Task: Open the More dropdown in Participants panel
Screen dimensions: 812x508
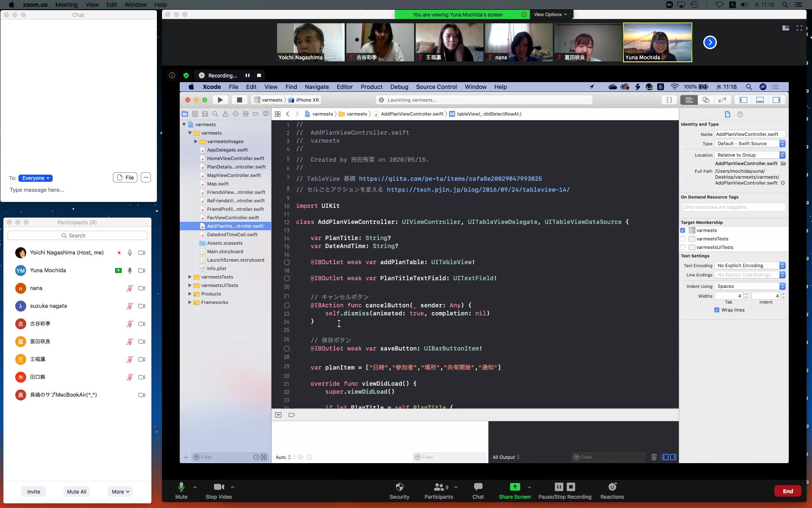Action: click(x=120, y=491)
